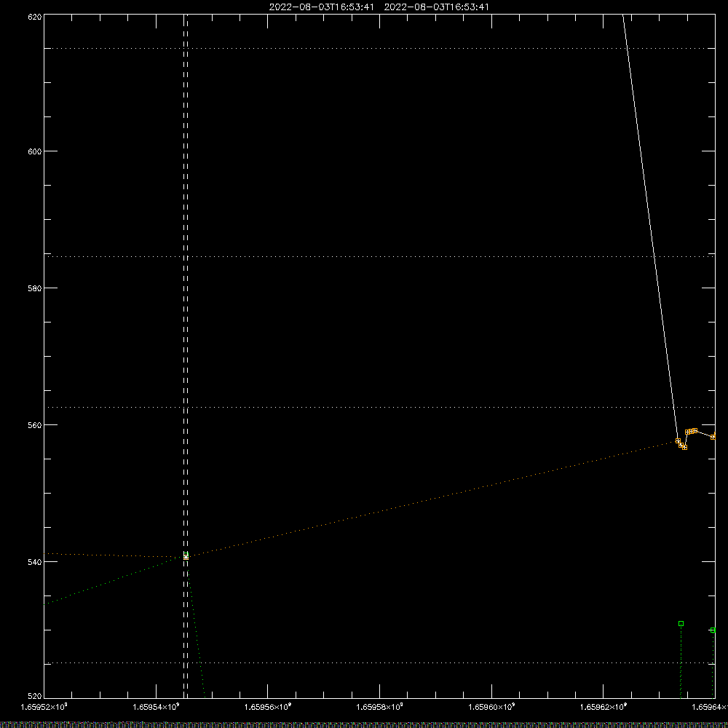
Task: Select the lowest orange square marker in cluster
Action: coord(684,447)
